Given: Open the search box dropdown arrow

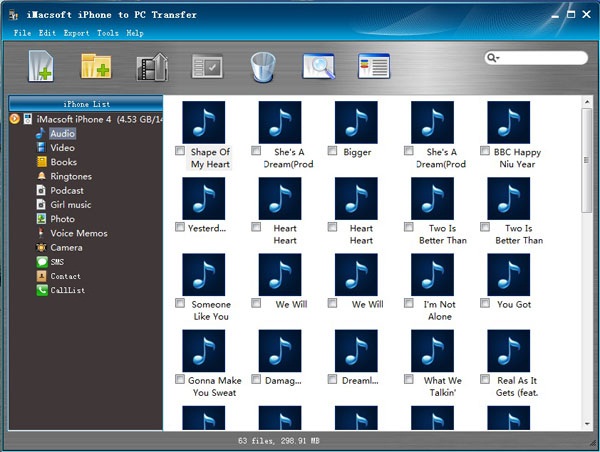Looking at the screenshot, I should 494,58.
